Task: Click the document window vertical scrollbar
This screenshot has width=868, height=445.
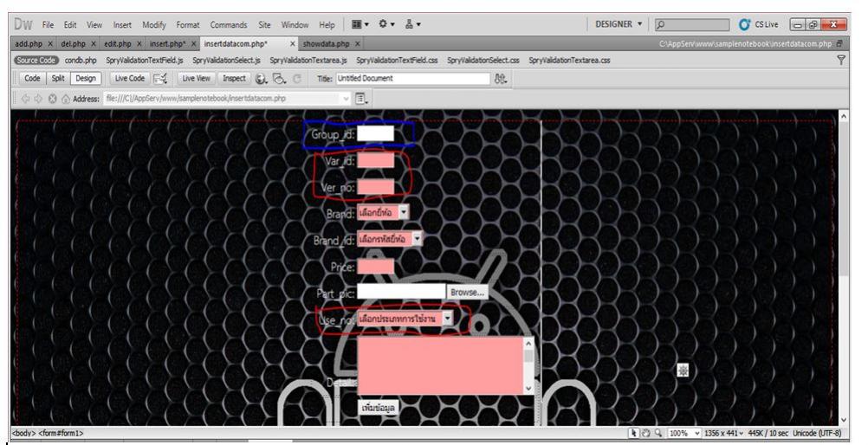Action: pos(844,268)
